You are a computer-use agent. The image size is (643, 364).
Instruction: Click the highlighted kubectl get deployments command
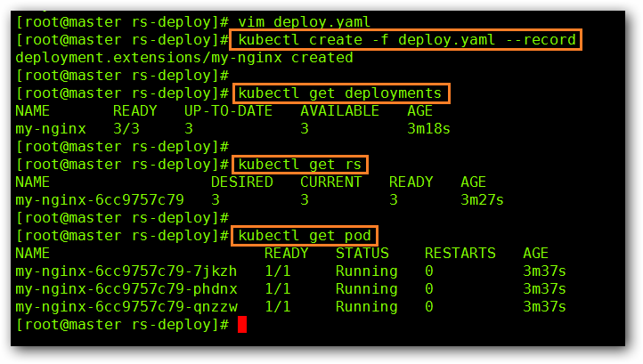coord(339,93)
